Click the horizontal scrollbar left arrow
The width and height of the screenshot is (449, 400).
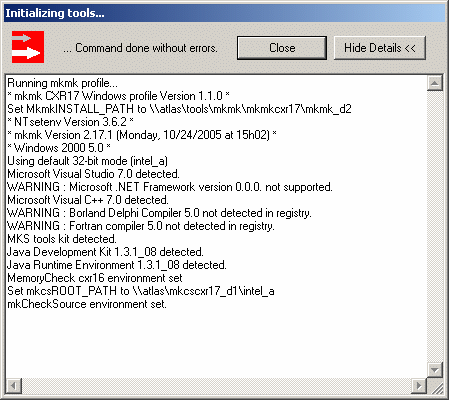14,386
